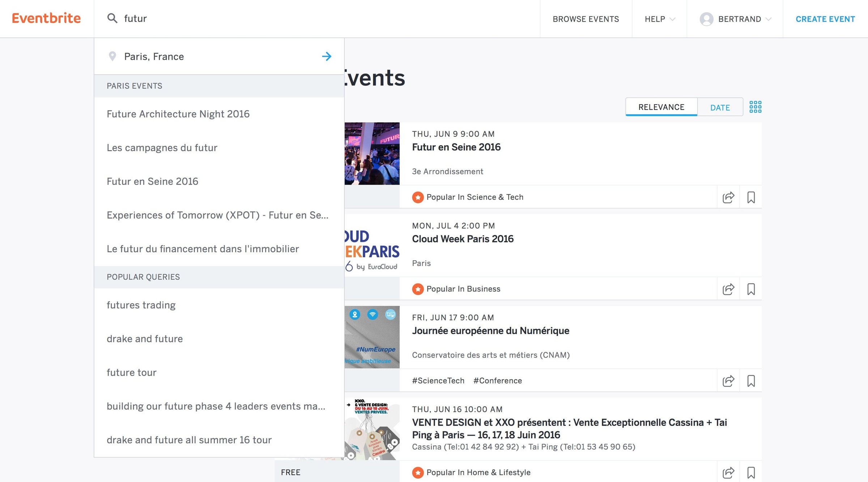The image size is (868, 482).
Task: Bookmark the Journée européenne du Numérique event
Action: pyautogui.click(x=751, y=381)
